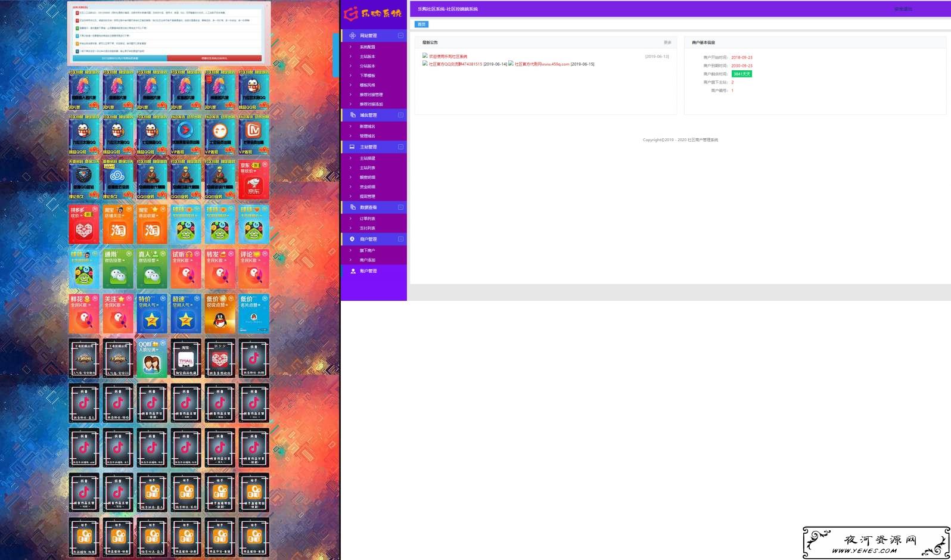The image size is (951, 560).
Task: Open the 关注 全民K歌 tile
Action: click(118, 314)
